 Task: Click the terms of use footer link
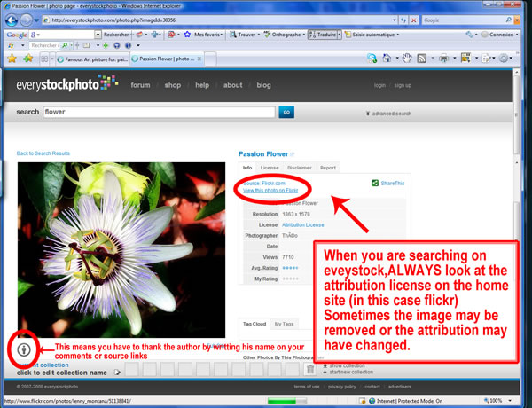coord(307,387)
